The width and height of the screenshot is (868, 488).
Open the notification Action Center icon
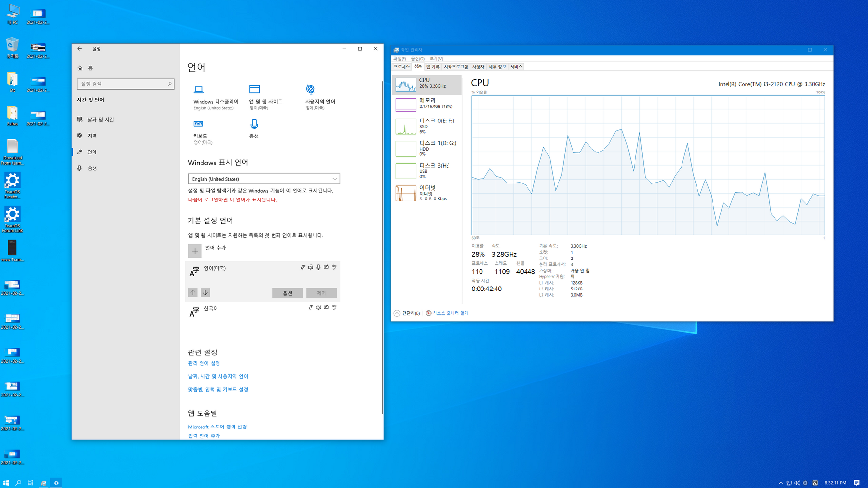[x=856, y=483]
